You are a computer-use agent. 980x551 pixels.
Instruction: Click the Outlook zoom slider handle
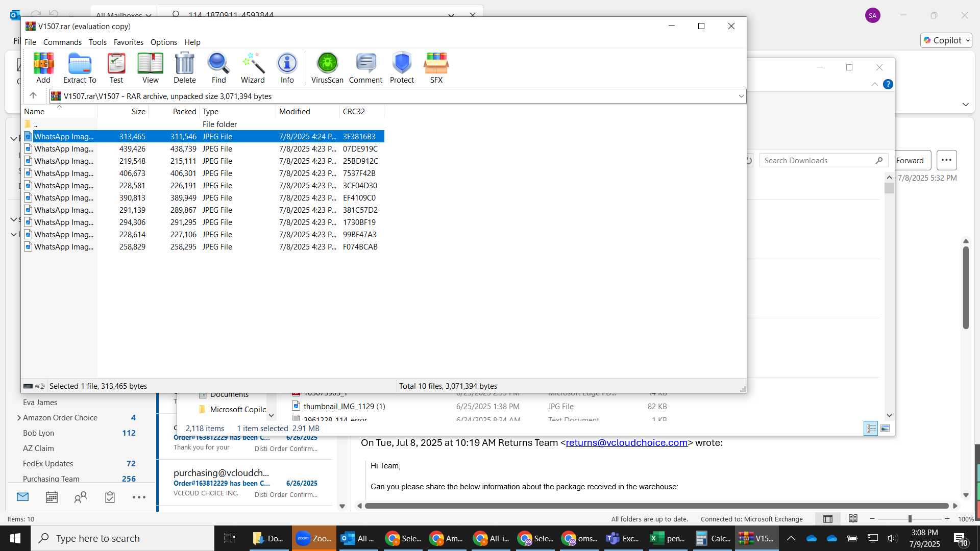click(910, 519)
